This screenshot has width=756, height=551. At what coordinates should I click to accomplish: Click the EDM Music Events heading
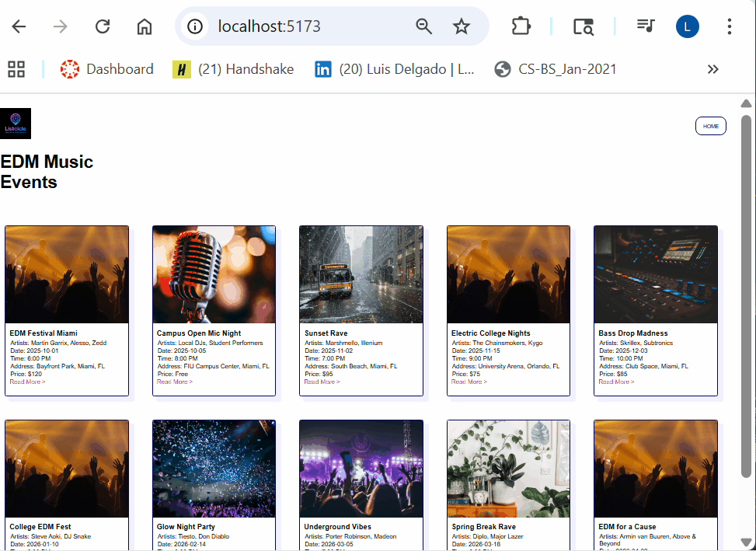pyautogui.click(x=47, y=172)
